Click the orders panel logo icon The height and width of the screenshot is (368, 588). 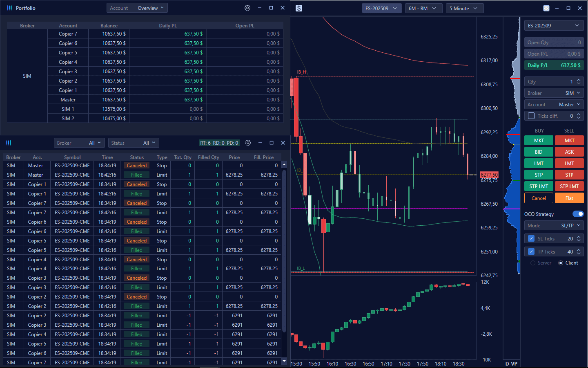pos(9,143)
